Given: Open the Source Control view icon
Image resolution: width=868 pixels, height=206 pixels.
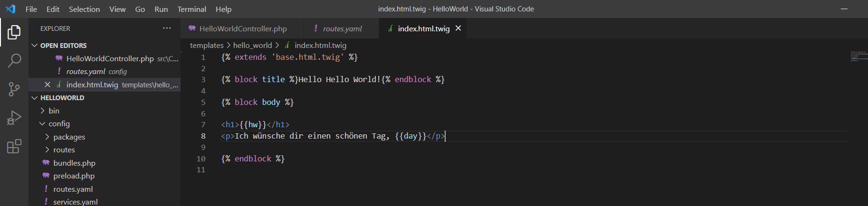Looking at the screenshot, I should click(14, 89).
